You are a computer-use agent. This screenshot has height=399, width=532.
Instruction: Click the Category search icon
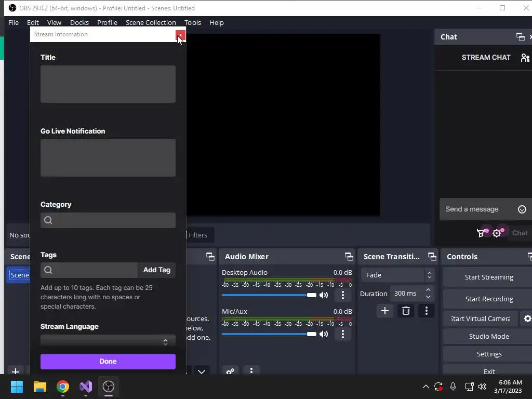click(48, 220)
